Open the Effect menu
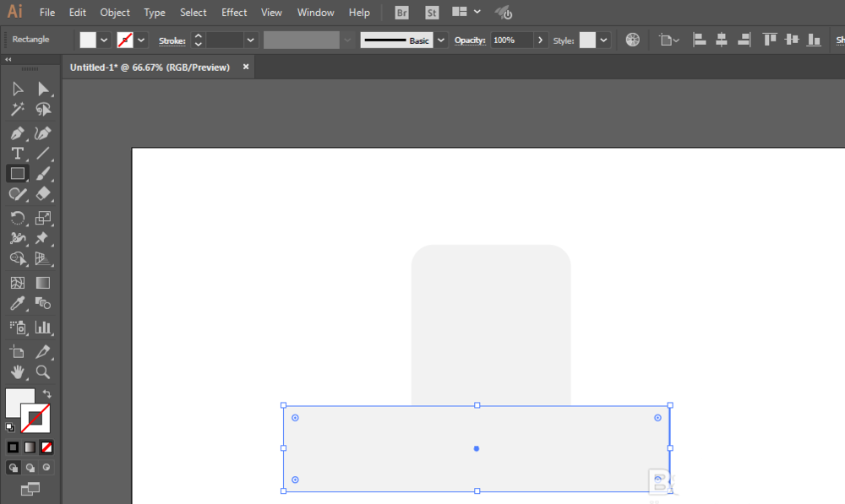 (x=234, y=13)
